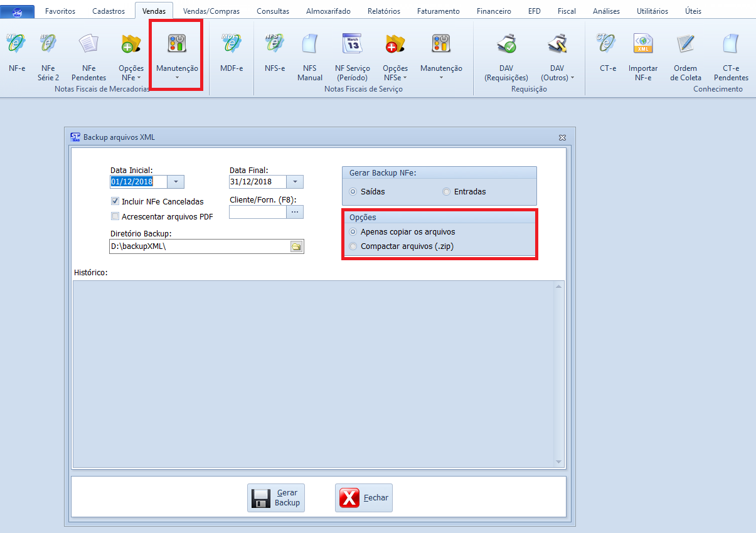Open the NF-e ribbon icon
The image size is (756, 533).
click(x=16, y=45)
